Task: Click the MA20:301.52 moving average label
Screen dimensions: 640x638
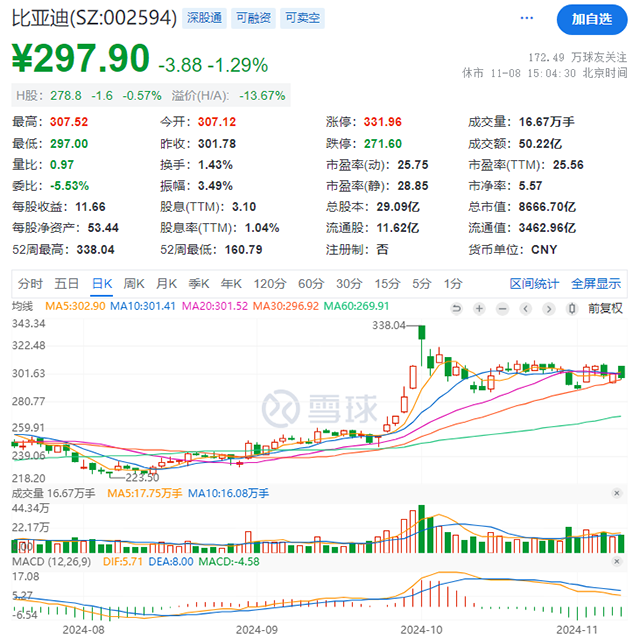Action: tap(215, 306)
